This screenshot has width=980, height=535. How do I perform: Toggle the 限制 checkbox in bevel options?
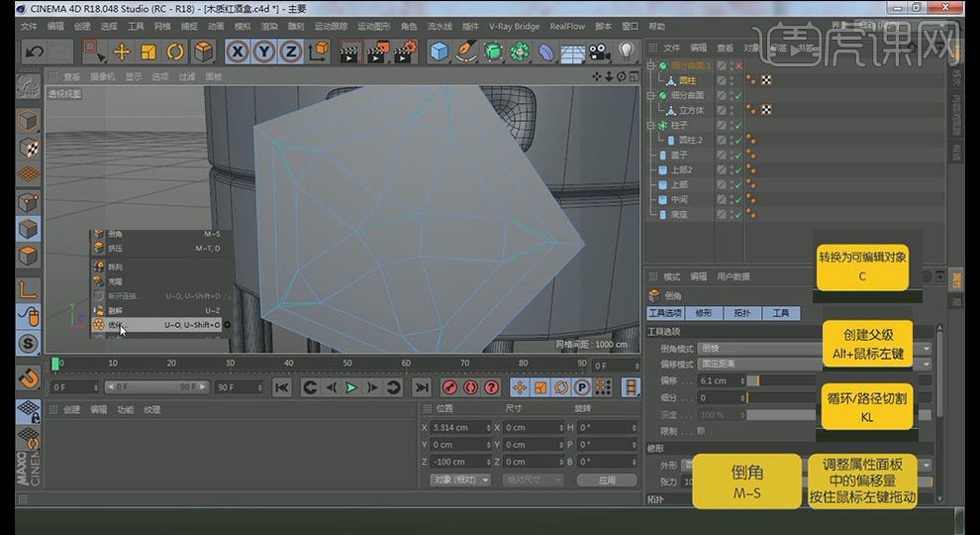(701, 431)
